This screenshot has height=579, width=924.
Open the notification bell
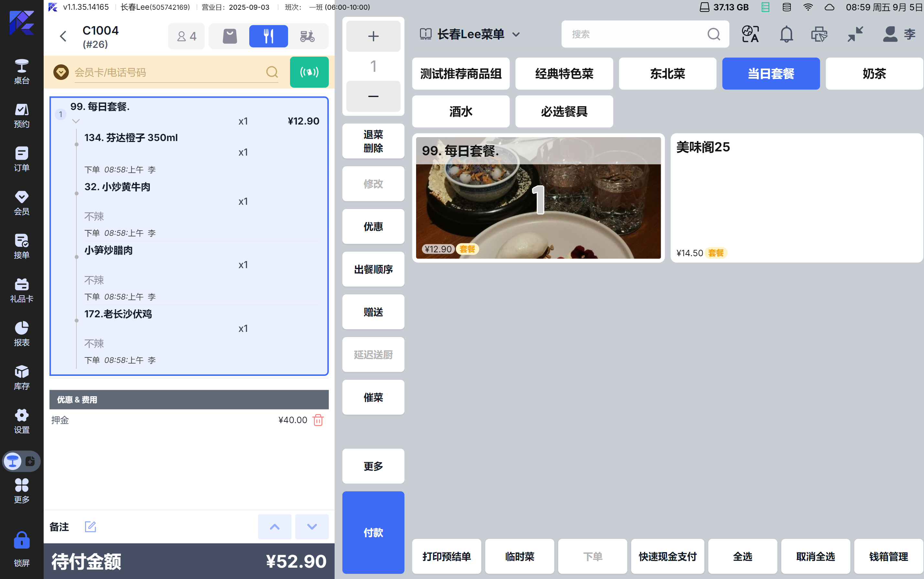[x=786, y=35]
